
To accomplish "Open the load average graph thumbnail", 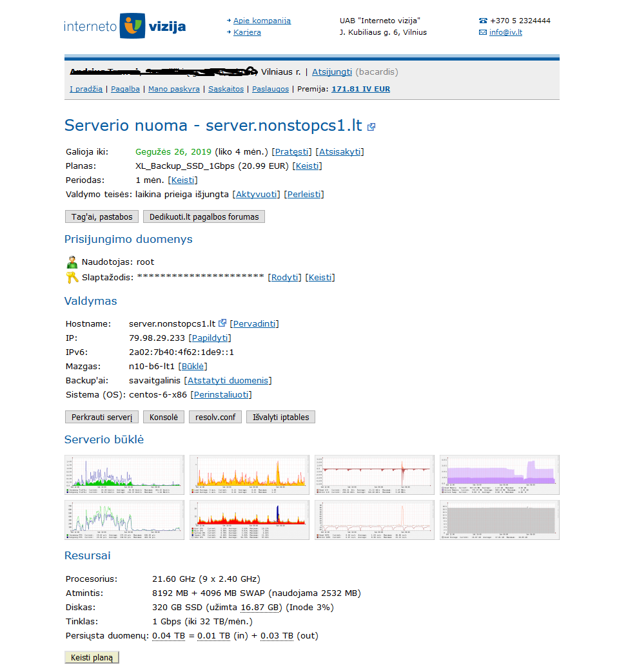I will 249,475.
